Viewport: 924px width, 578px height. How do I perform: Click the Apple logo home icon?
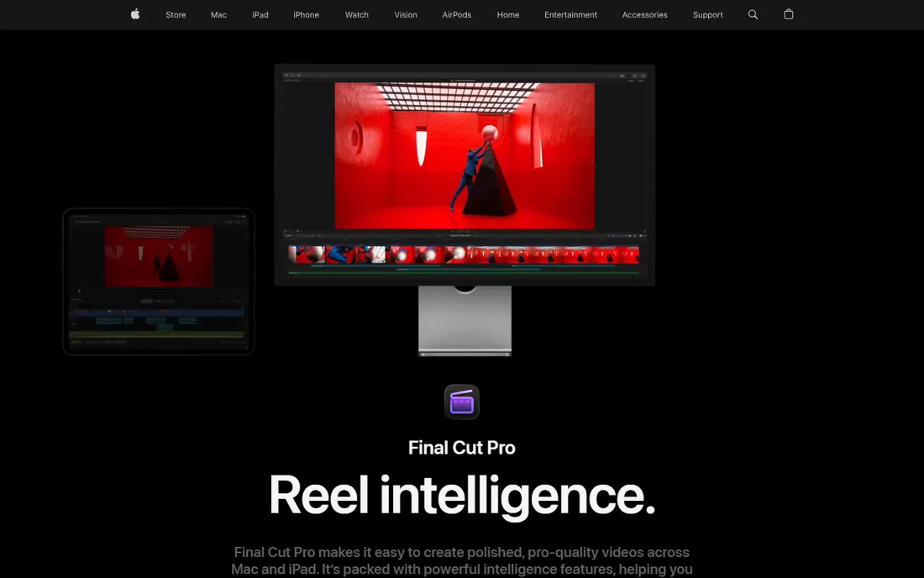coord(135,14)
